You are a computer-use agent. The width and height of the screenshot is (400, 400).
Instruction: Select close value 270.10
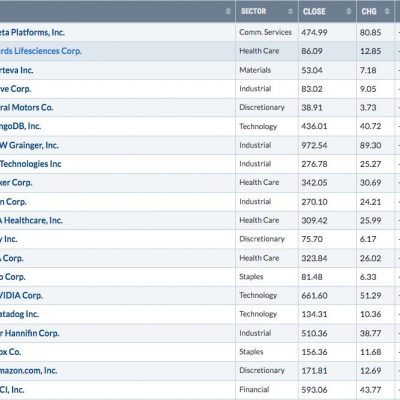314,202
